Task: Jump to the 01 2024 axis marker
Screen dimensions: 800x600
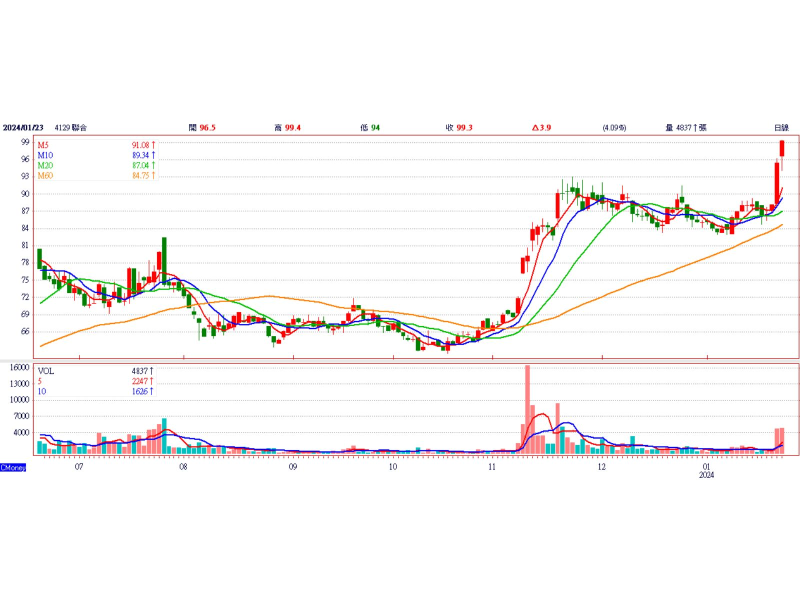Action: [x=707, y=467]
